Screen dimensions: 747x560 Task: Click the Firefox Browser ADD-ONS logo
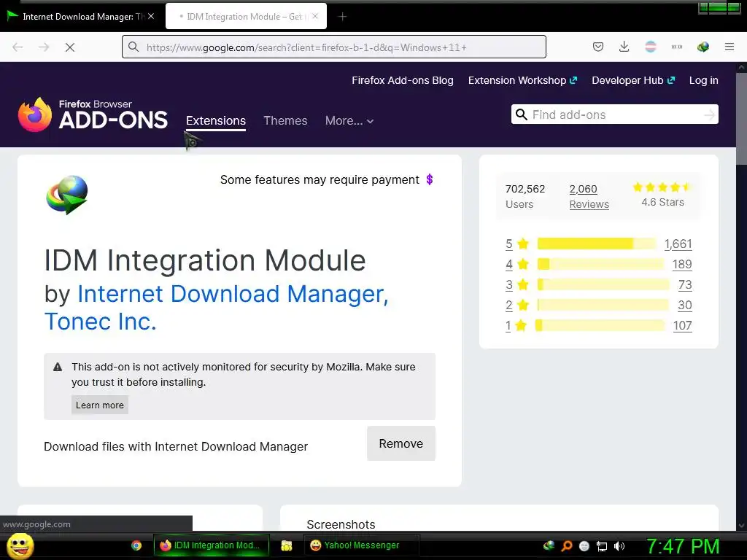(x=93, y=114)
